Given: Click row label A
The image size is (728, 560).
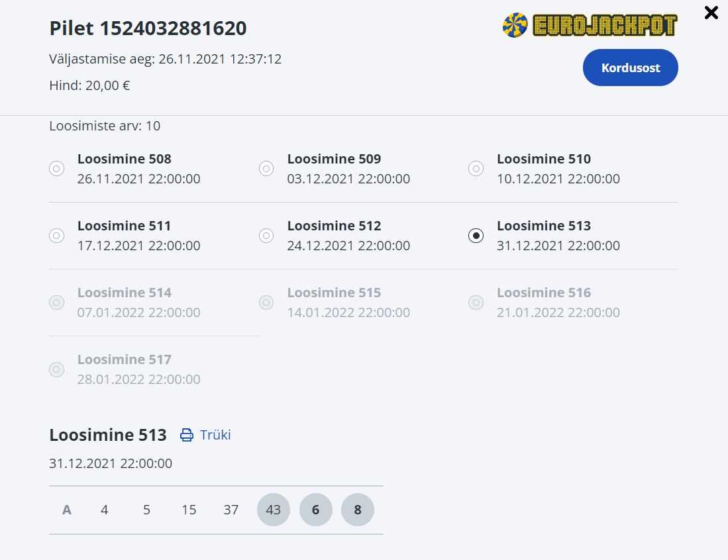Looking at the screenshot, I should [67, 510].
